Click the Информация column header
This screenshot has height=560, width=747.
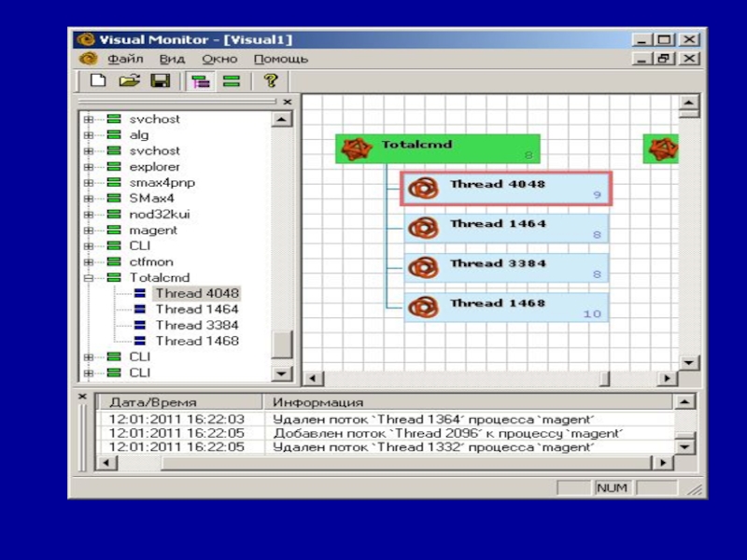pyautogui.click(x=317, y=402)
